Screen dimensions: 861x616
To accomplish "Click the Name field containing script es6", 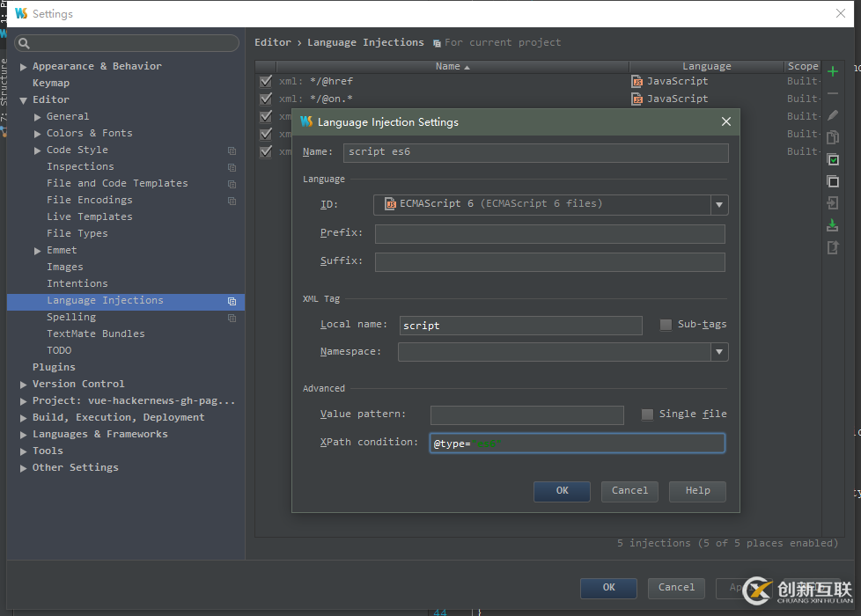I will tap(535, 152).
